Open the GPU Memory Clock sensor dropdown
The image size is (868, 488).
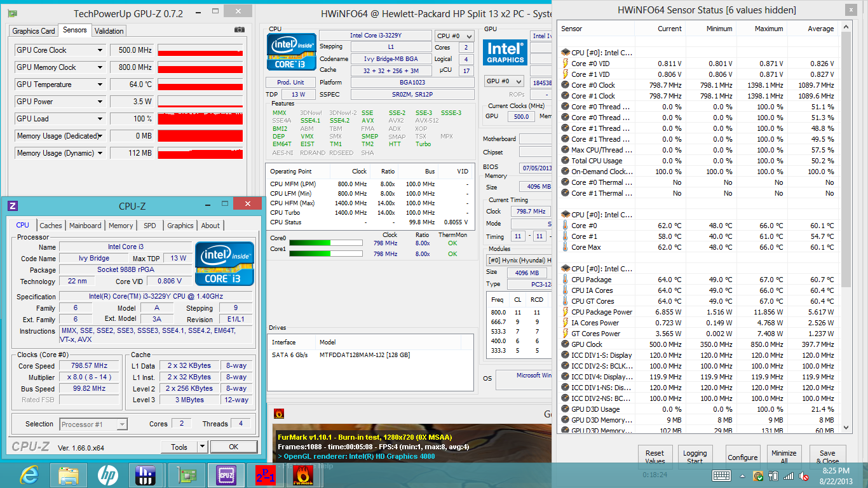pos(100,67)
